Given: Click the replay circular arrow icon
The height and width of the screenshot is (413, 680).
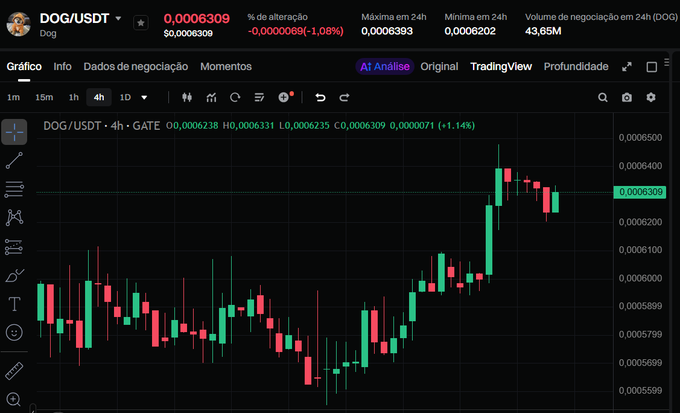Looking at the screenshot, I should [235, 97].
